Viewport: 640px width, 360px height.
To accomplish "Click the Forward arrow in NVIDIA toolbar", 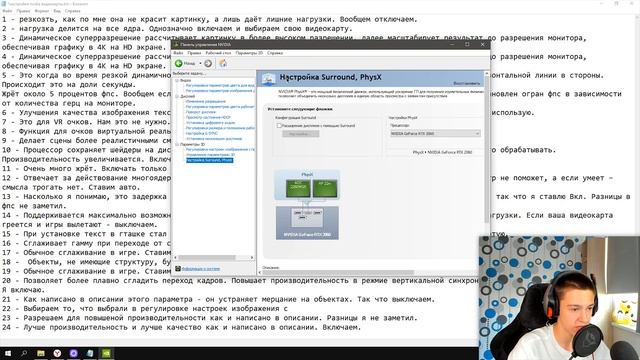I will coord(208,63).
